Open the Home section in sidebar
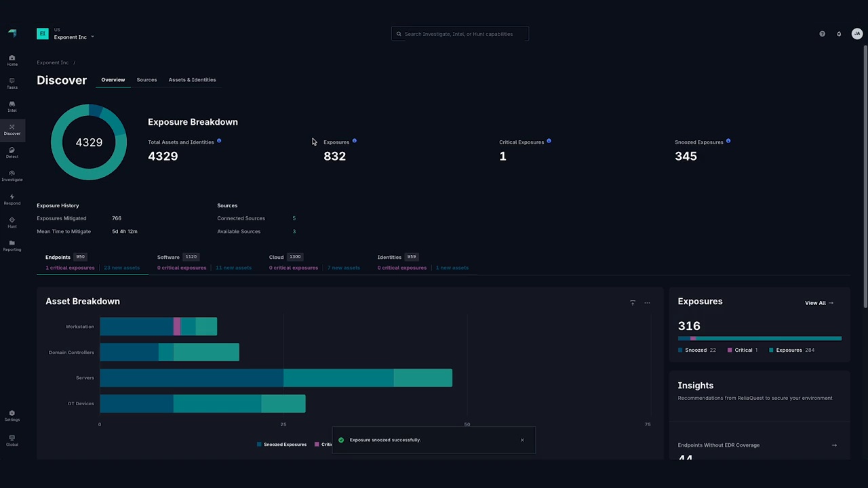 pos(12,60)
